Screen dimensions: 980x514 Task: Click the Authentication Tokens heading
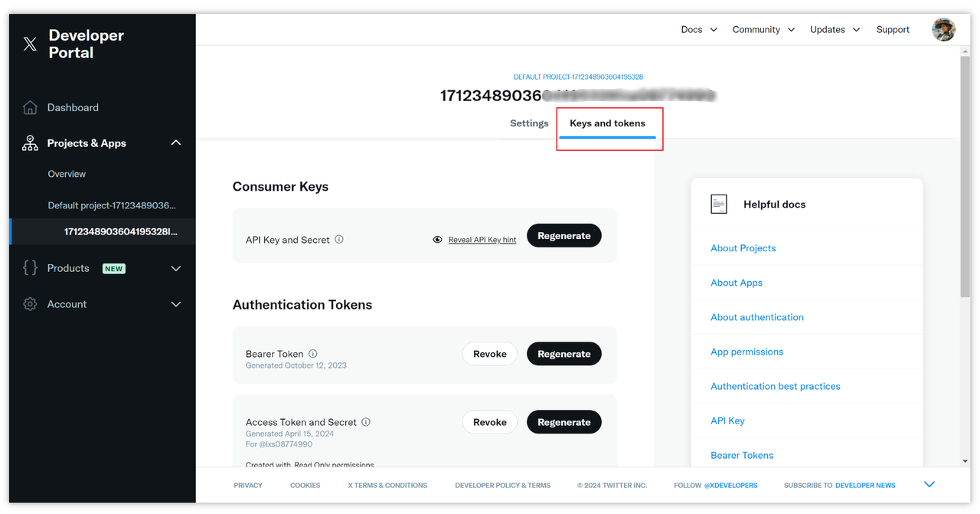(x=302, y=305)
